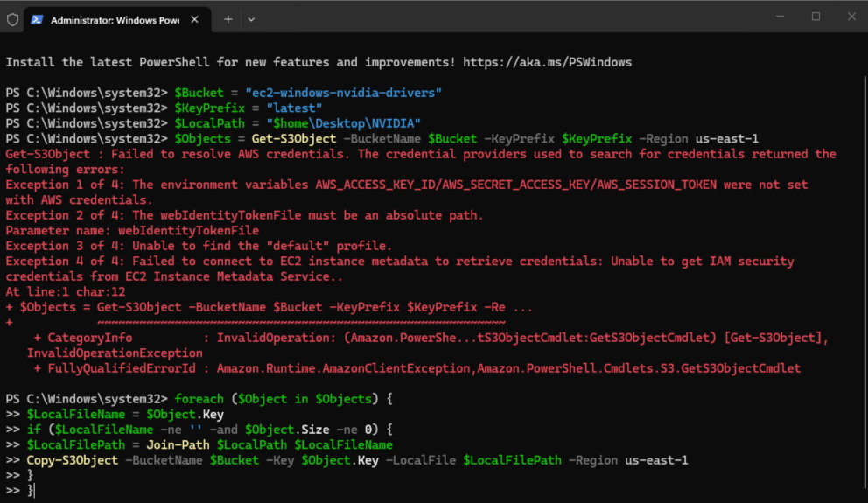
Task: Select the Administrator: Windows PowerShell tab
Action: click(x=116, y=20)
